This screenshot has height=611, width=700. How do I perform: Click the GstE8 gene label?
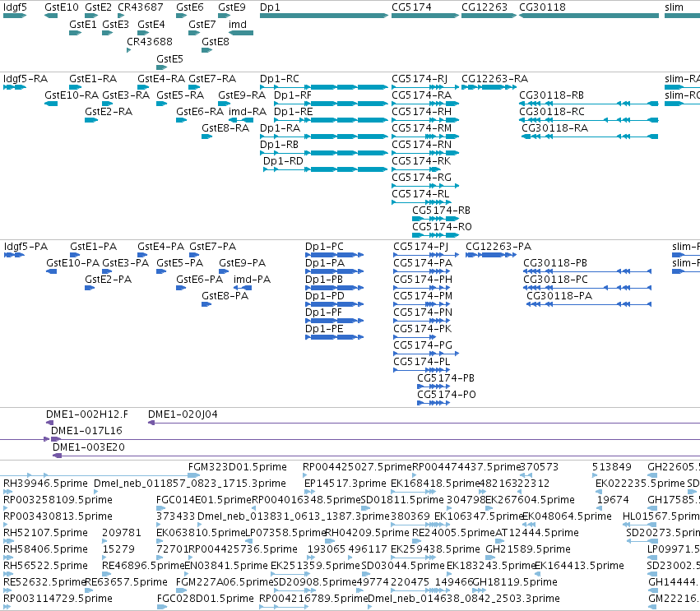click(x=216, y=41)
